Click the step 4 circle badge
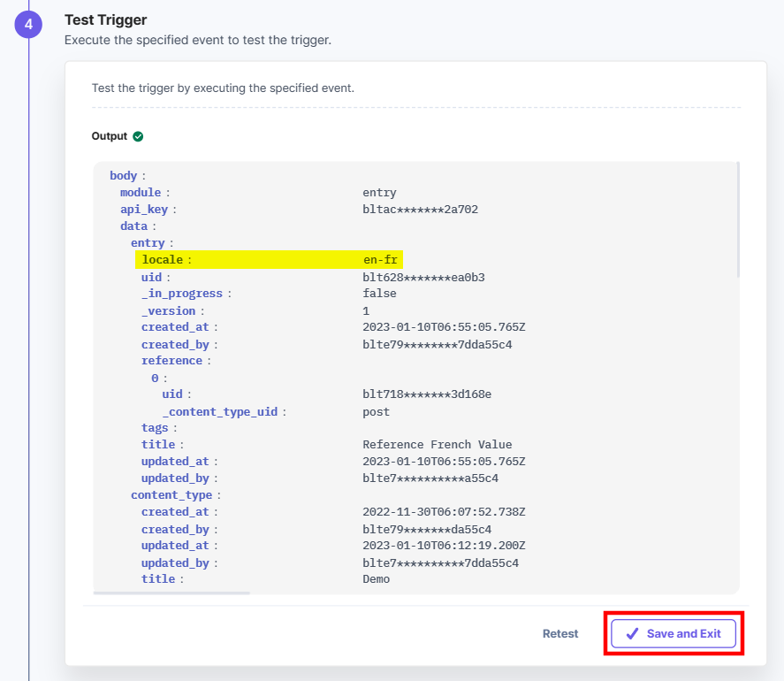 (27, 24)
